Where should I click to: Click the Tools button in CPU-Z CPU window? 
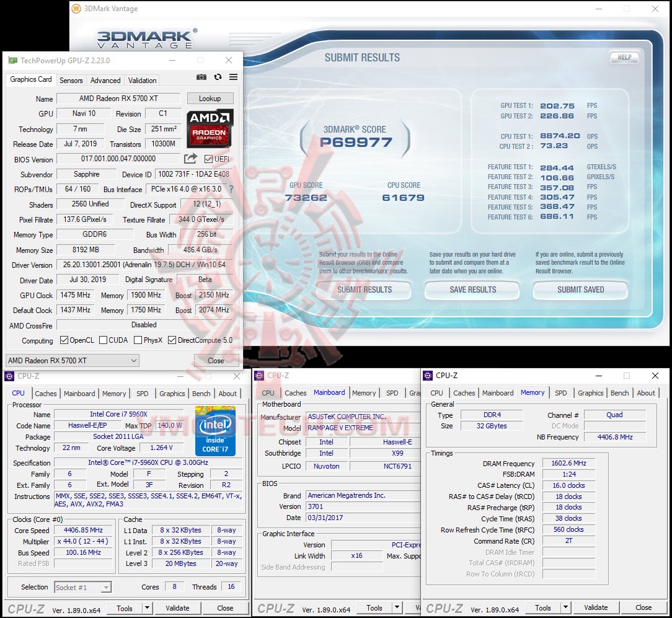pos(124,607)
